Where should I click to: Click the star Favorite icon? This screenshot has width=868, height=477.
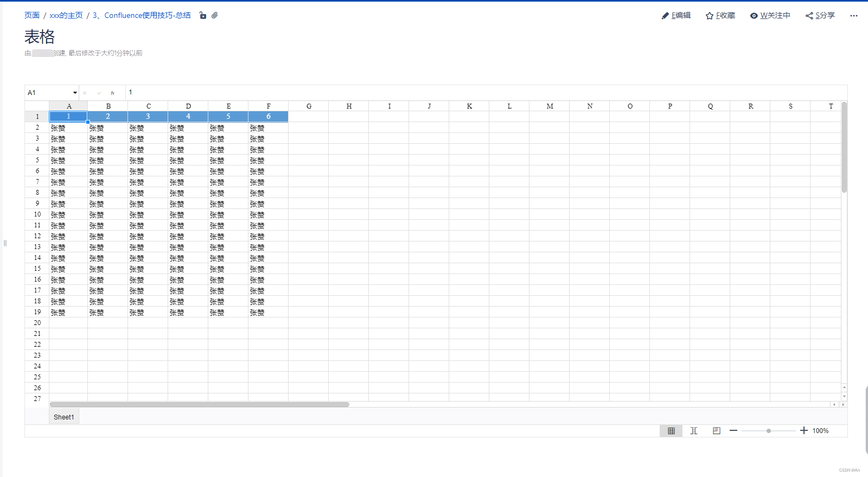pyautogui.click(x=710, y=16)
